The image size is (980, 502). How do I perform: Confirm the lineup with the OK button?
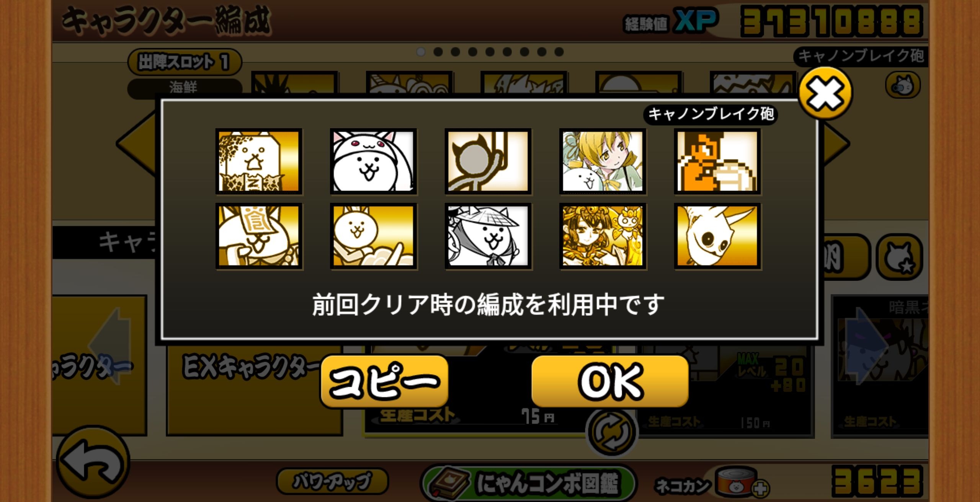point(610,381)
